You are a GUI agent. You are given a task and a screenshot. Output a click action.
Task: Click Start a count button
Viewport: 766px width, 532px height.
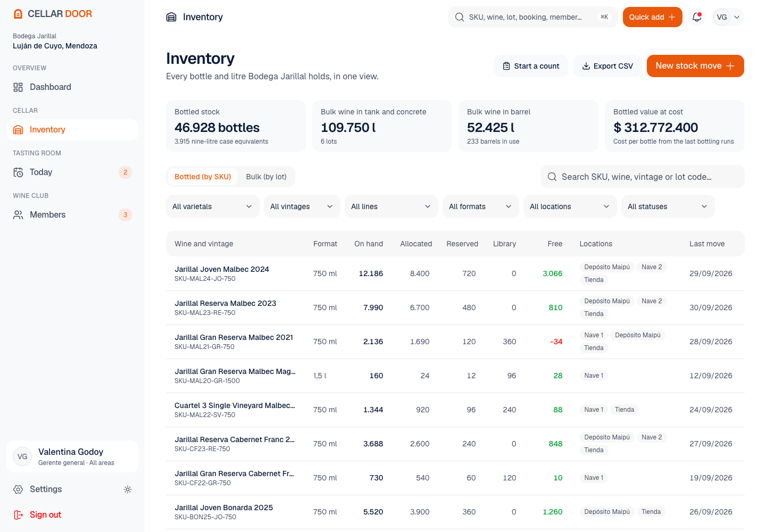point(531,66)
